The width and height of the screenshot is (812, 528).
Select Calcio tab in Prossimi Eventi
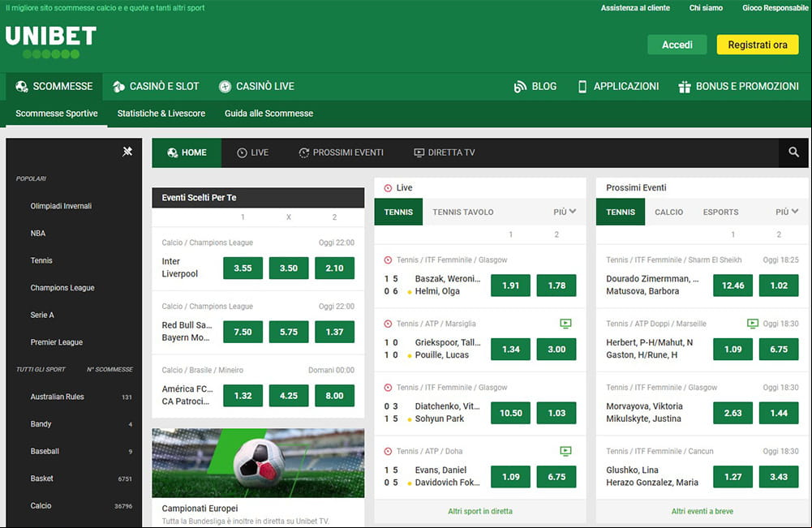click(668, 212)
